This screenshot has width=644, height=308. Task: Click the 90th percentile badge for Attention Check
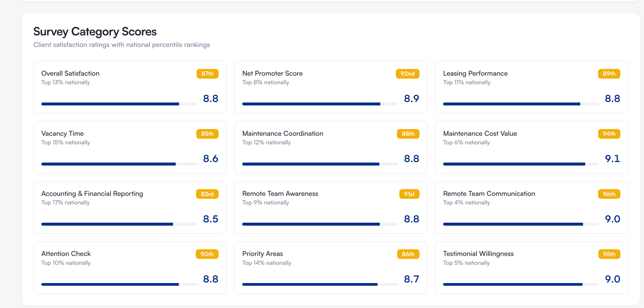tap(207, 254)
